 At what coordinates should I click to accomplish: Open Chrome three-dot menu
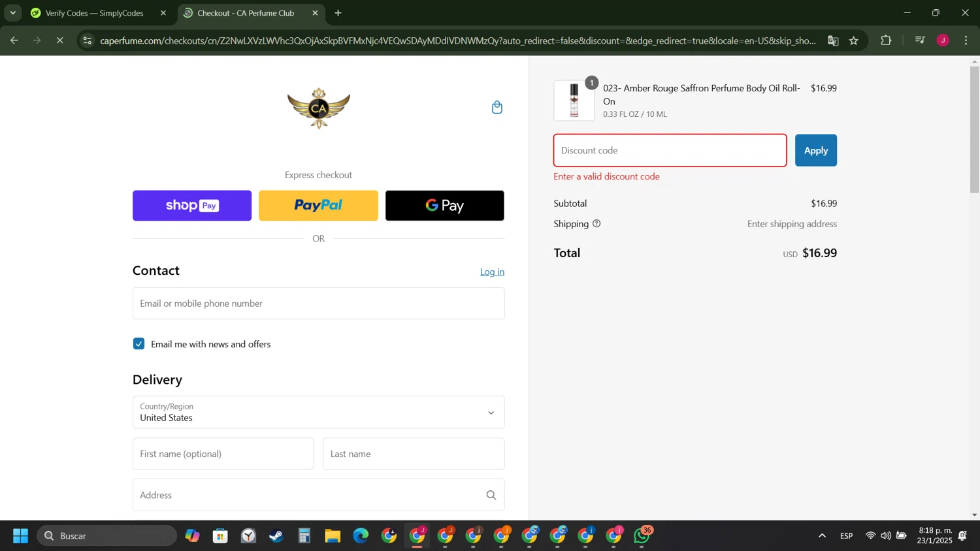click(966, 40)
